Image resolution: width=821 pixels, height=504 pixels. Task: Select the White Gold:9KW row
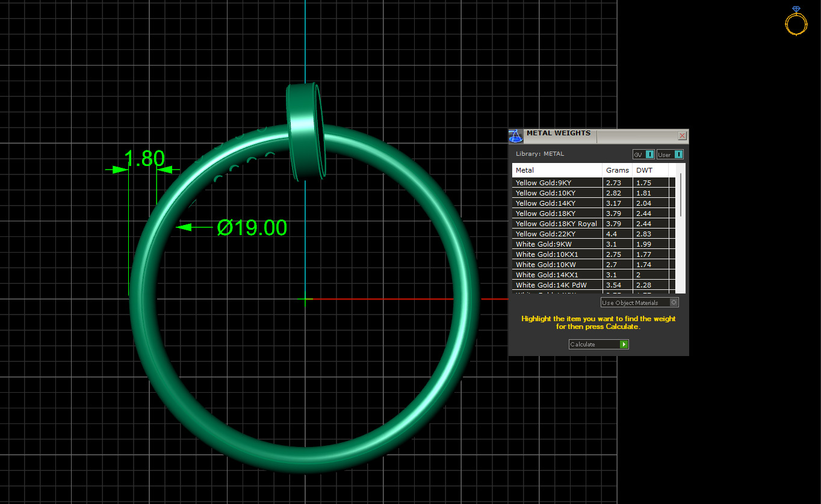point(594,244)
